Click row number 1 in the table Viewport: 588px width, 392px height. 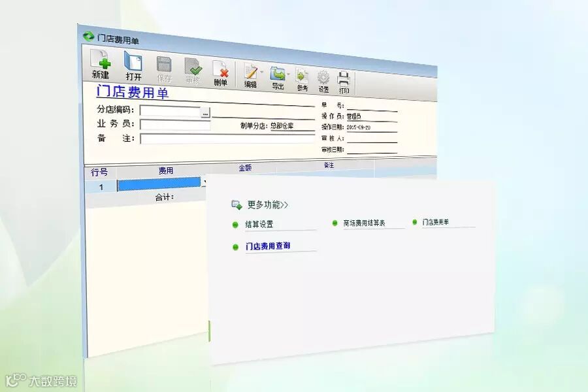tap(101, 187)
